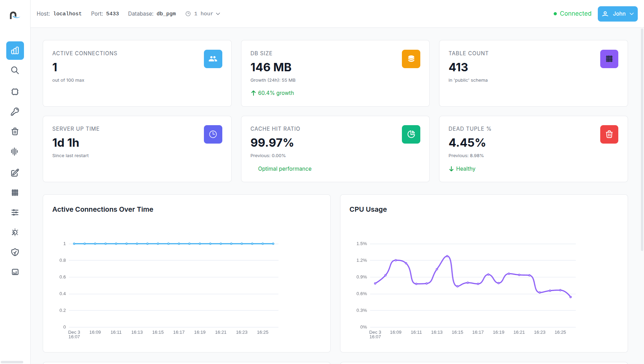Toggle the sun theme icon in sidebar
This screenshot has height=364, width=644.
point(15,232)
